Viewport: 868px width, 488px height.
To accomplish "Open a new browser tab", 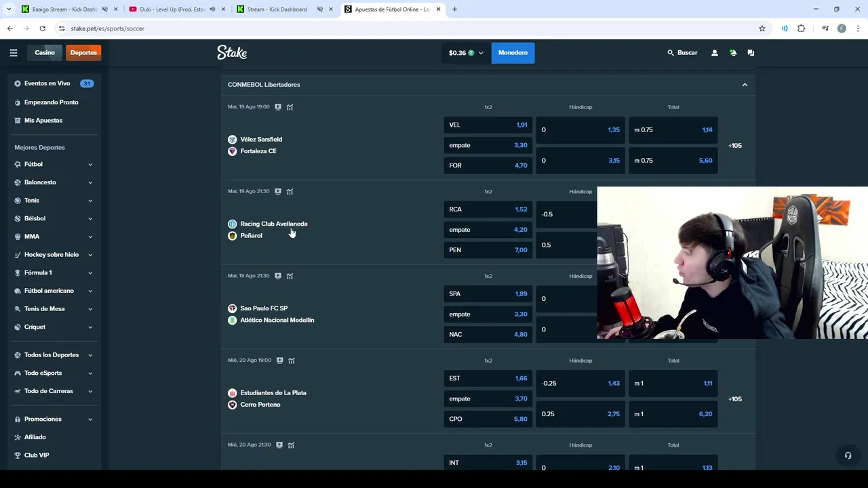I will click(454, 9).
